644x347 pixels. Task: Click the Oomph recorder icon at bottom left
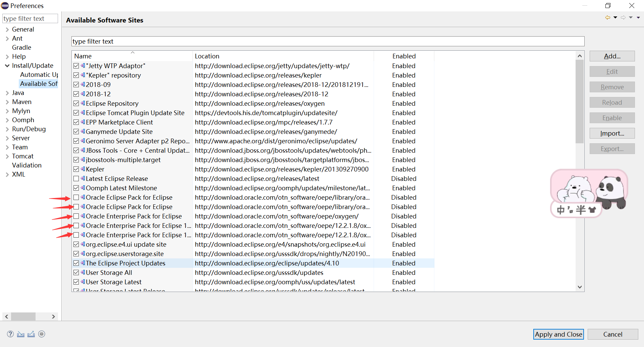click(x=42, y=334)
